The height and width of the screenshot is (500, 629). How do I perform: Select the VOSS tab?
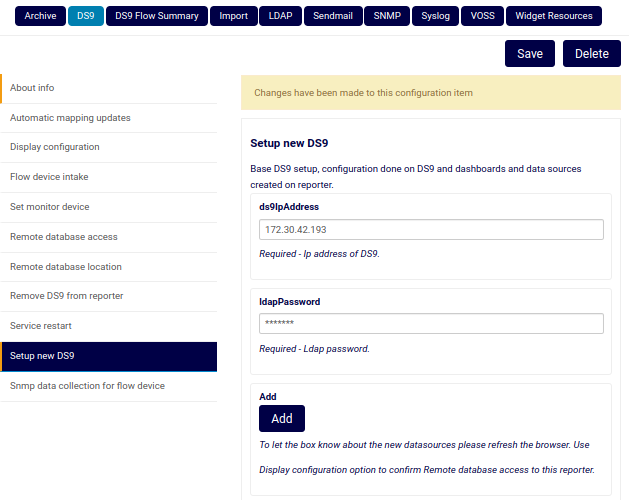point(483,16)
